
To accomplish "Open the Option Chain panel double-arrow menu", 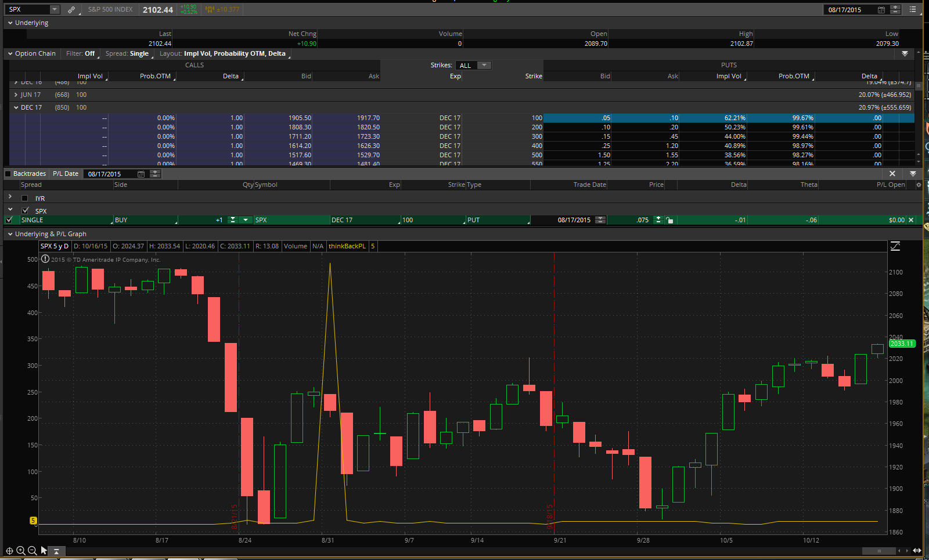I will tap(905, 53).
